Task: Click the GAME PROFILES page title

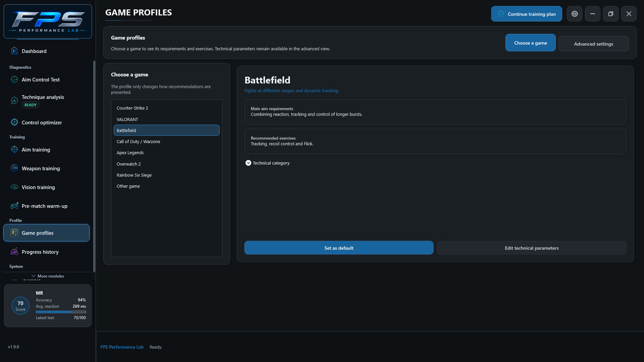Action: click(x=139, y=12)
